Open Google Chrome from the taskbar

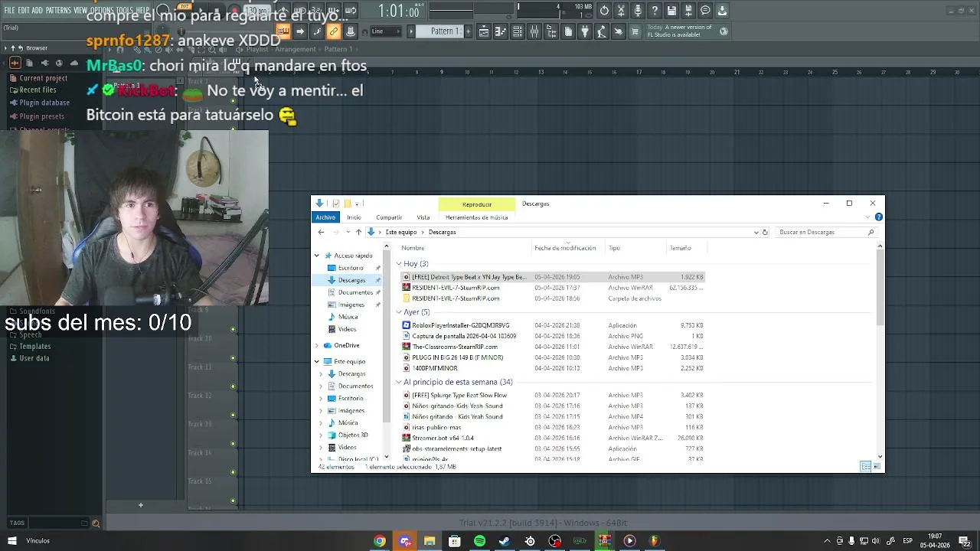tap(380, 541)
